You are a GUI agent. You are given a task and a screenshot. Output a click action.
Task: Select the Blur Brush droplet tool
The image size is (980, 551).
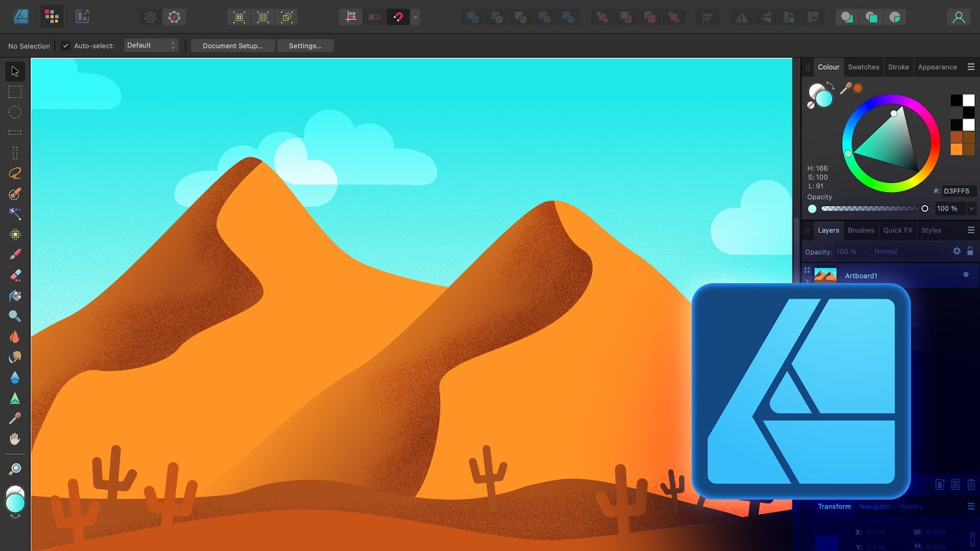[15, 378]
